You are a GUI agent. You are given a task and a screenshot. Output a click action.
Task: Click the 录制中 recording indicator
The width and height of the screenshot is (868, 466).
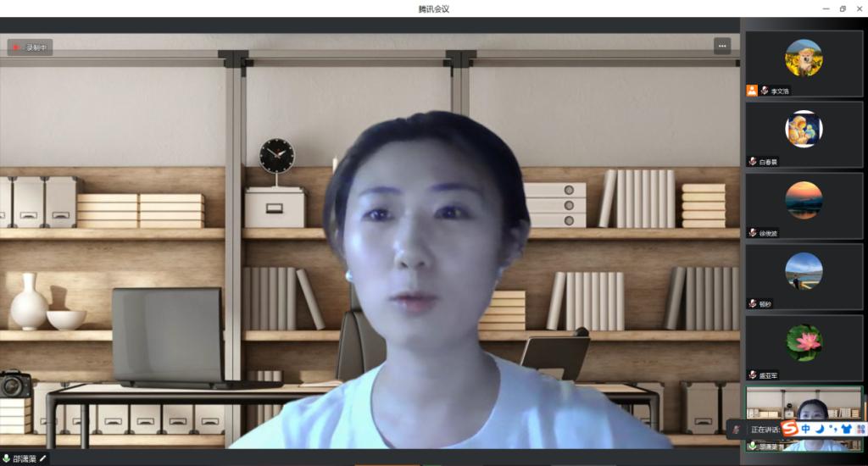31,47
